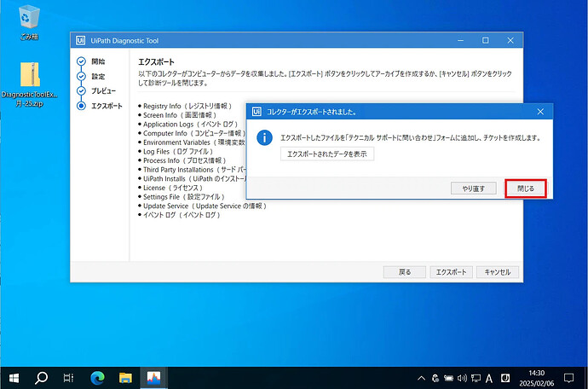This screenshot has width=588, height=389.
Task: Click the Update Service list entry
Action: tap(203, 206)
